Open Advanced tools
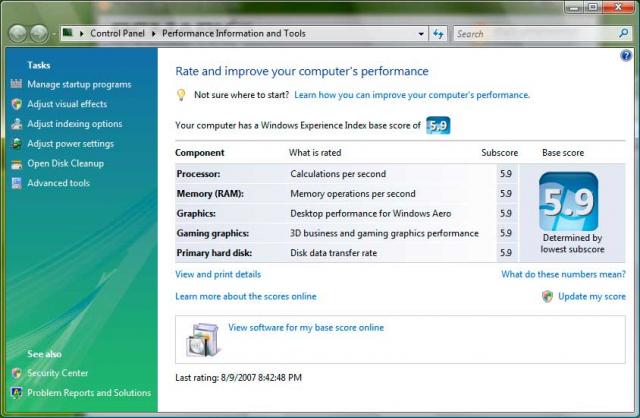The image size is (640, 418). tap(58, 183)
